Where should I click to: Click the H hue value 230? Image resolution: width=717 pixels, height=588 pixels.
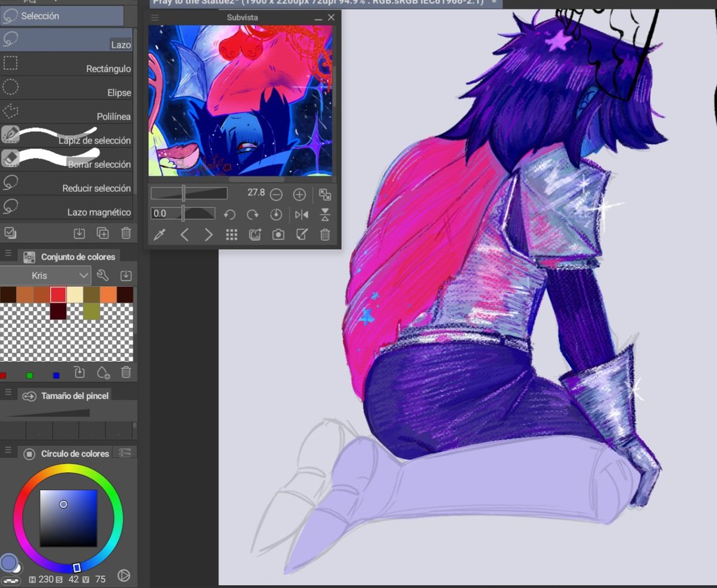coord(45,579)
